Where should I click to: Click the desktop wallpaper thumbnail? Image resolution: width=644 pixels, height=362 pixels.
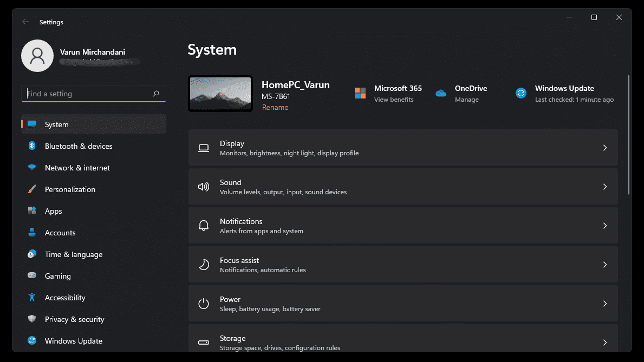click(x=220, y=94)
